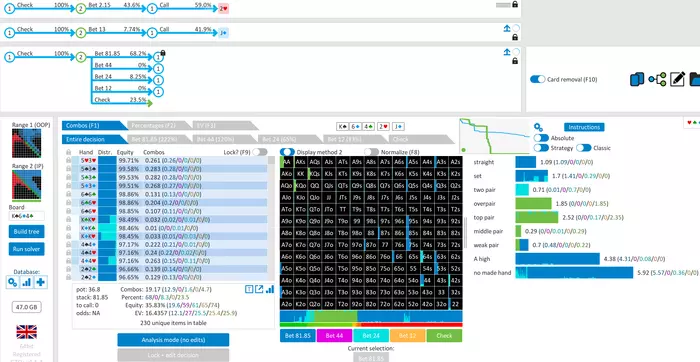Click the lock icon on the J♦ line row
This screenshot has height=362, width=700.
515,37
